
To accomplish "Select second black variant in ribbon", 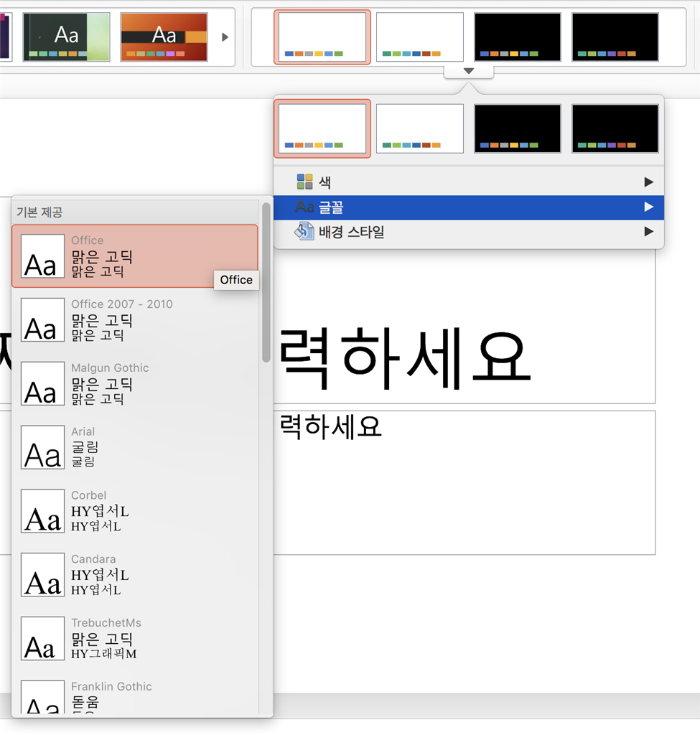I will pos(615,37).
